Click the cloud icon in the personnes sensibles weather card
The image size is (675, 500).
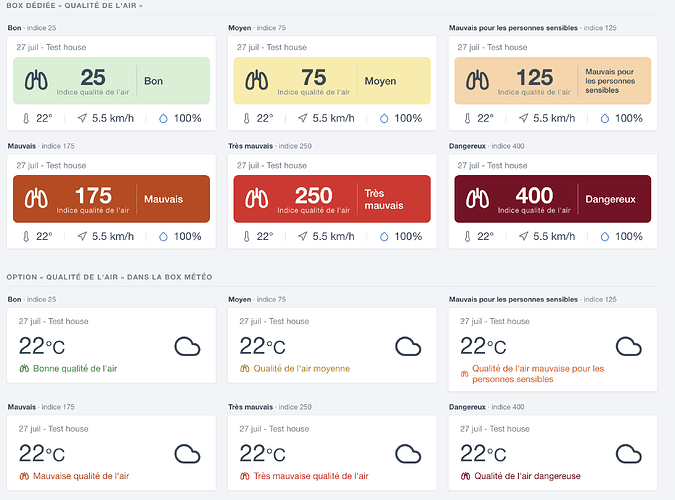(629, 347)
